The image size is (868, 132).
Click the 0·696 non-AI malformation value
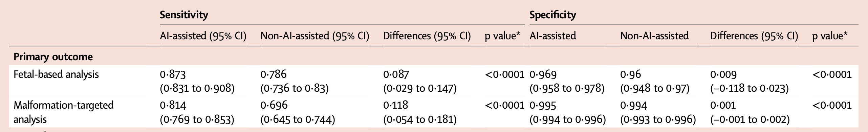tap(274, 105)
